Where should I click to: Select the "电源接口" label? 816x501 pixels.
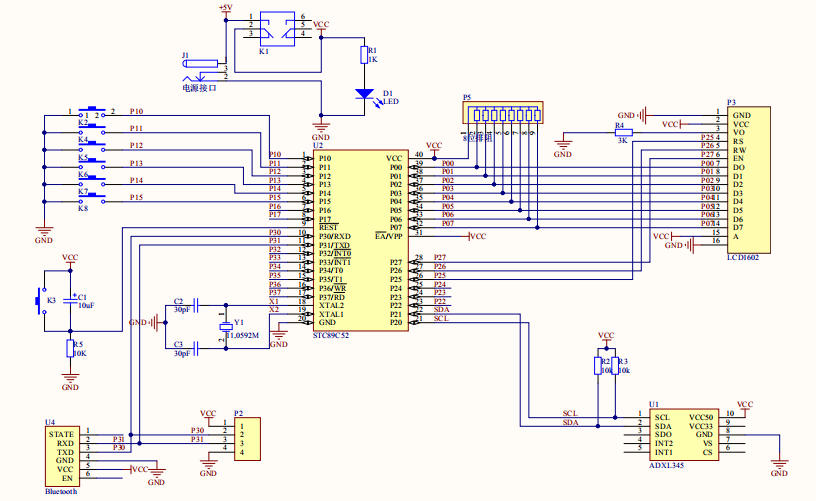199,88
